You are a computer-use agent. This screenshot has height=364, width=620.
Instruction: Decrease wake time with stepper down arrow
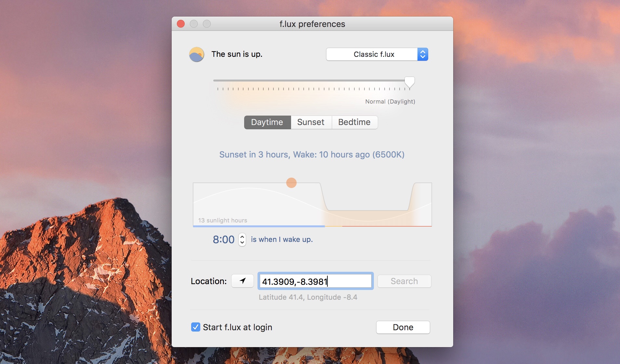pos(242,243)
